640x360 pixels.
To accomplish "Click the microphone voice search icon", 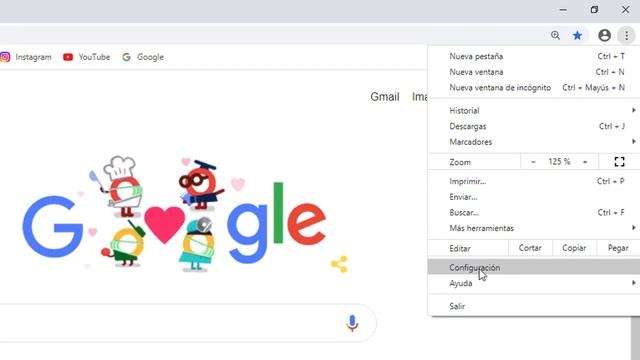I will [352, 323].
